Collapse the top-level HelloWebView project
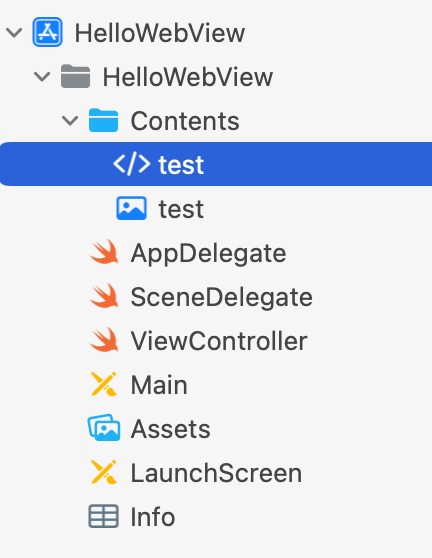Viewport: 432px width, 558px height. (x=14, y=33)
